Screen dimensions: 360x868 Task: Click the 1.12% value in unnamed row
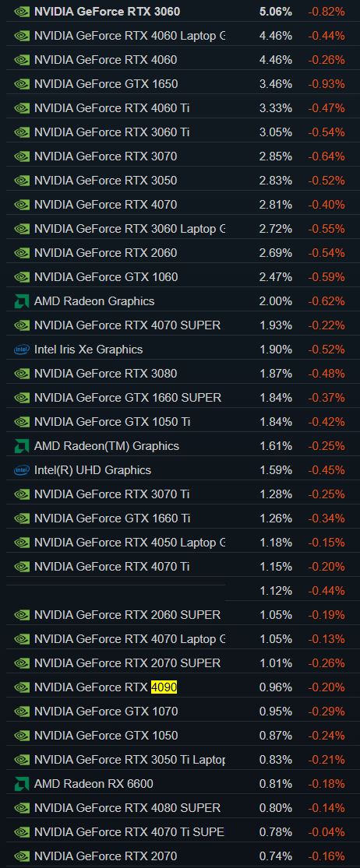coord(275,591)
